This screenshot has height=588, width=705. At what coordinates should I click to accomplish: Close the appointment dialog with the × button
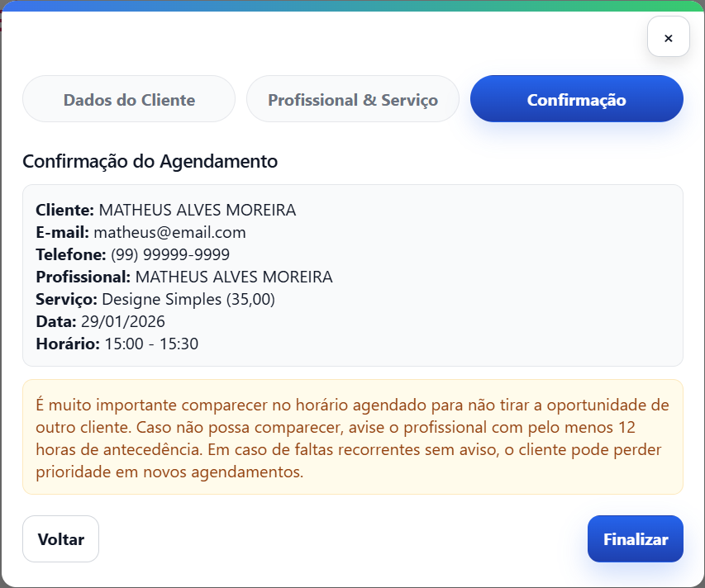(x=668, y=37)
